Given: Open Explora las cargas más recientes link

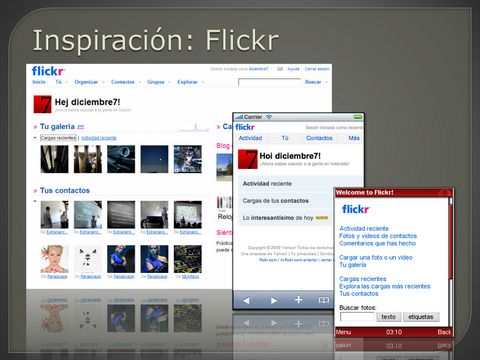Looking at the screenshot, I should pos(385,286).
